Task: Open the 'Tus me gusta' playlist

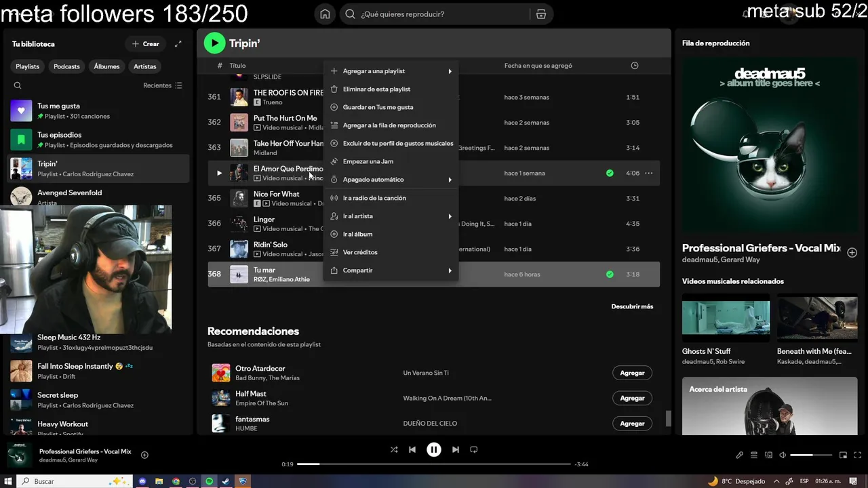Action: click(100, 110)
